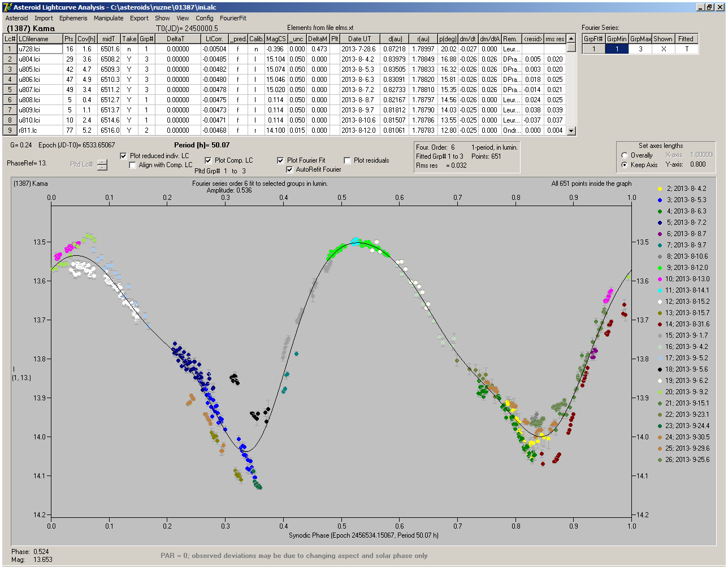The image size is (728, 567).
Task: Open the Ephemeris menu
Action: coord(73,18)
